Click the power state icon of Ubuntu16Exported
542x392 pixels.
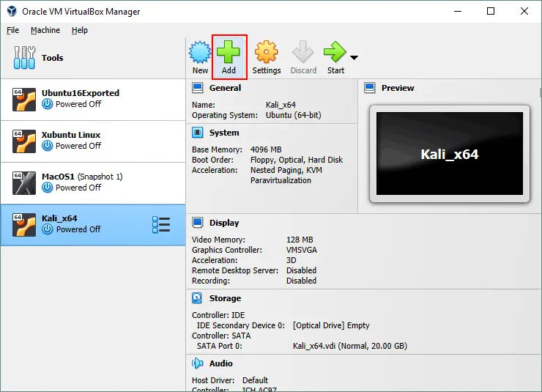[x=48, y=104]
